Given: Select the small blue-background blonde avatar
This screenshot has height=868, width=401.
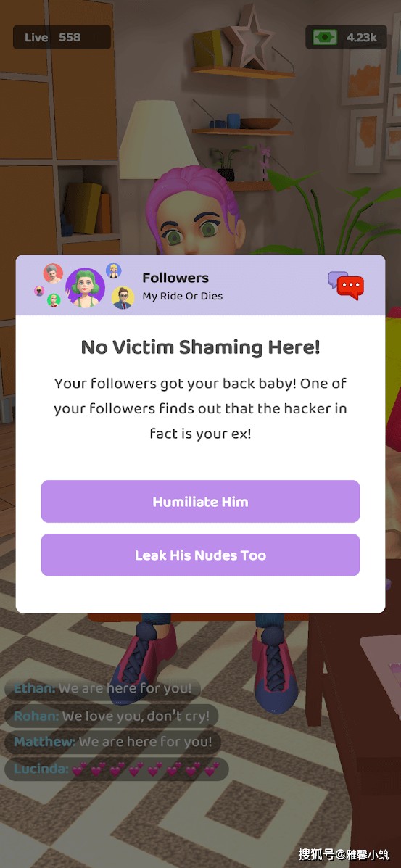Looking at the screenshot, I should (x=114, y=270).
